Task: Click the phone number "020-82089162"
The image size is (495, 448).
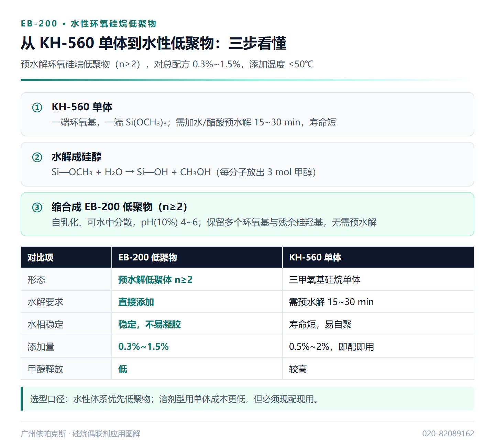Action: point(448,434)
